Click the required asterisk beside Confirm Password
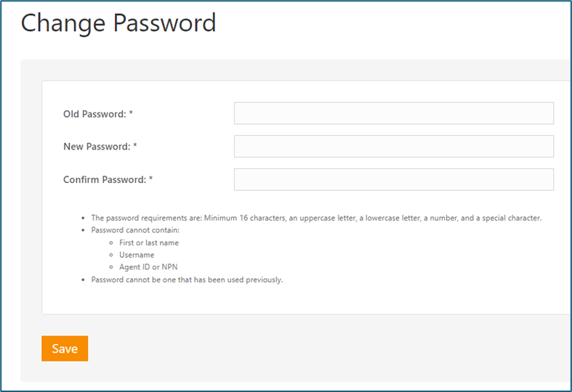The width and height of the screenshot is (572, 392). pos(150,179)
